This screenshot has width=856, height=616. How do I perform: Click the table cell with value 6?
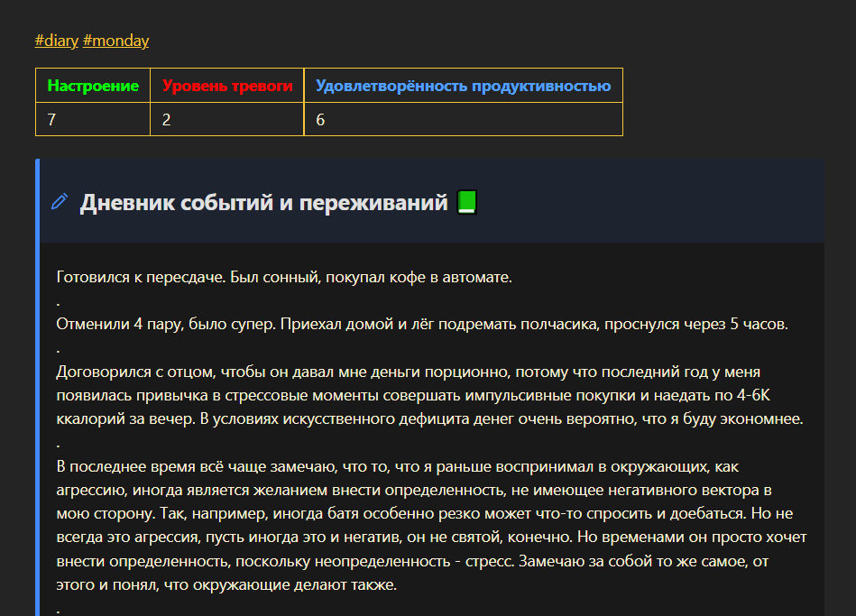(x=463, y=120)
